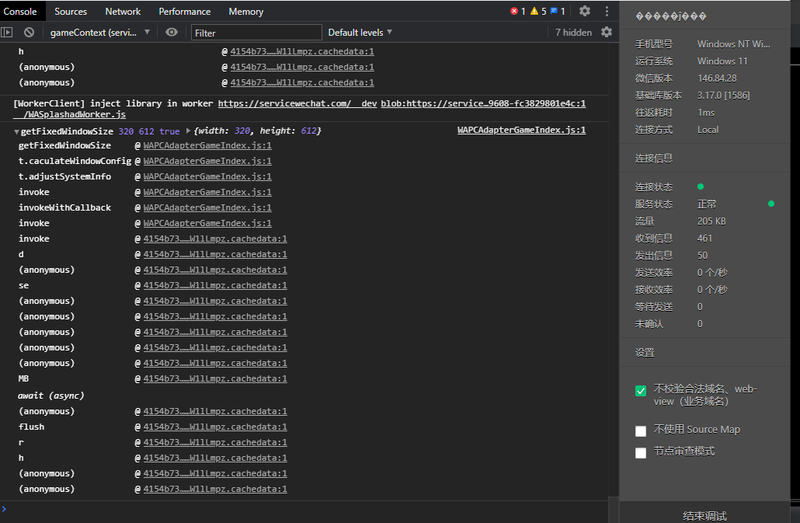Image resolution: width=800 pixels, height=523 pixels.
Task: Select the 基础库版本 3.17.0 [1586] value
Action: click(x=723, y=95)
